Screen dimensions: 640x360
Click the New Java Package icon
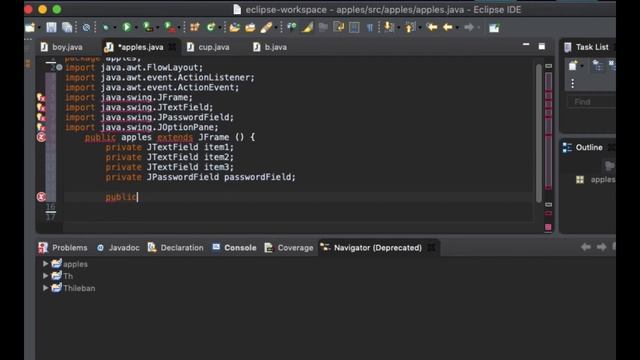pos(195,27)
